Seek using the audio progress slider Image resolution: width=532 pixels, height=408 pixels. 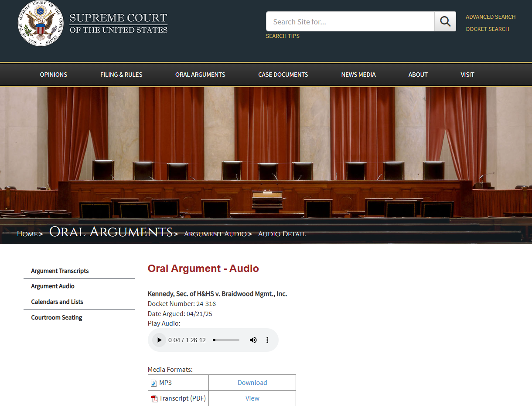[226, 340]
